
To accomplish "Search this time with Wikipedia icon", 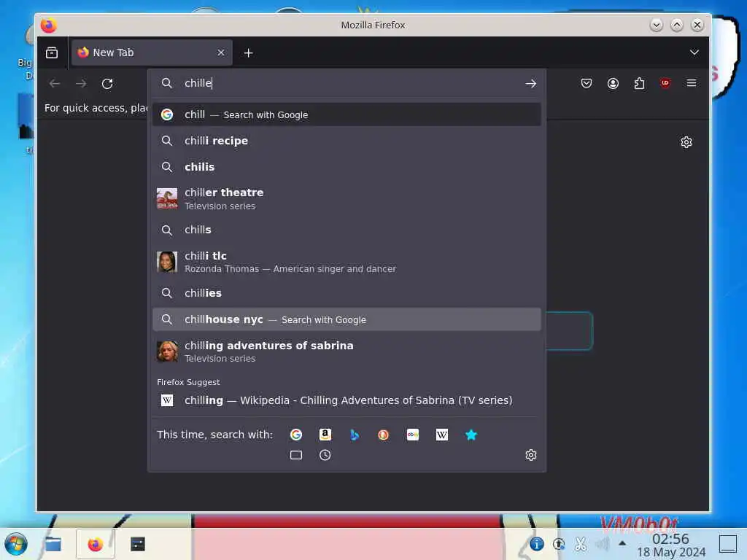I will click(x=441, y=435).
